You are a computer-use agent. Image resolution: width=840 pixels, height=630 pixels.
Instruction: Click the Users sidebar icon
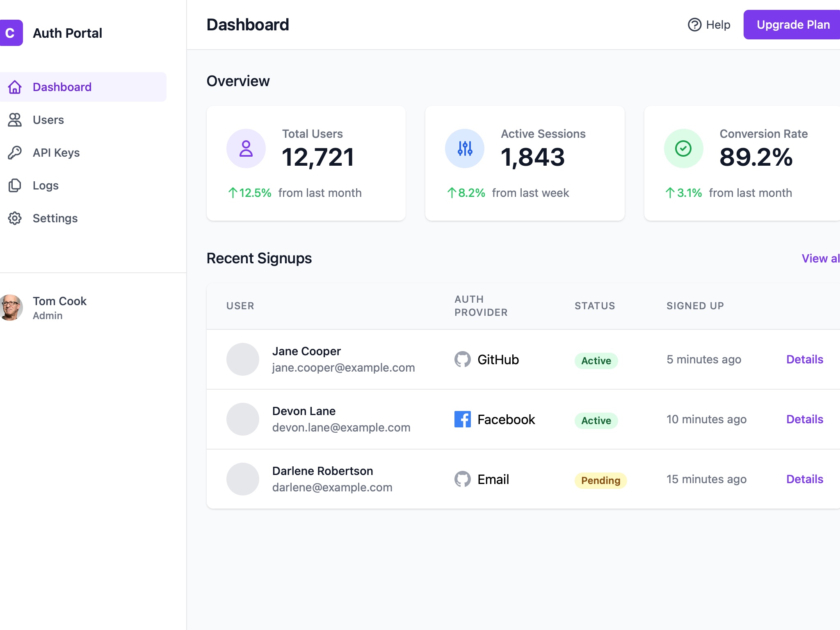coord(15,119)
